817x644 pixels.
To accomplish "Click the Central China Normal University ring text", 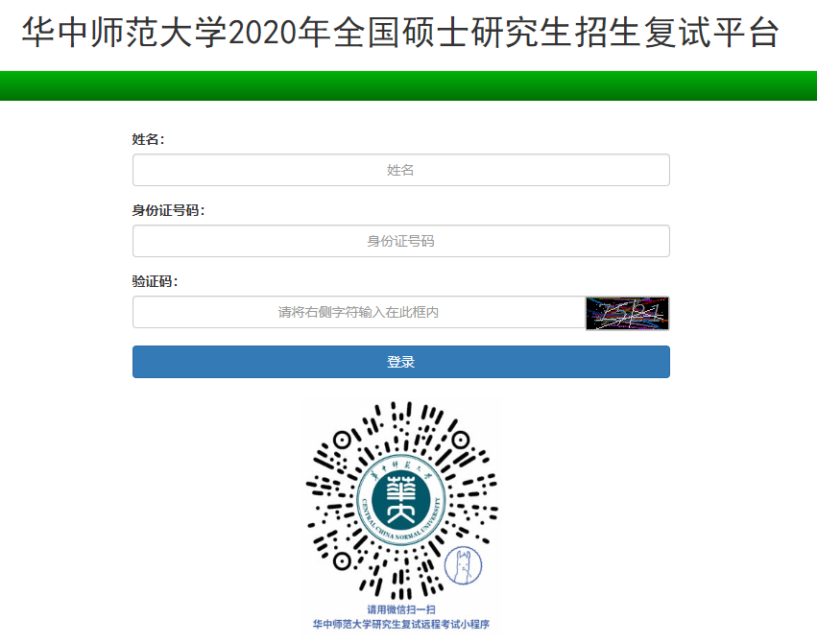I will pos(401,528).
